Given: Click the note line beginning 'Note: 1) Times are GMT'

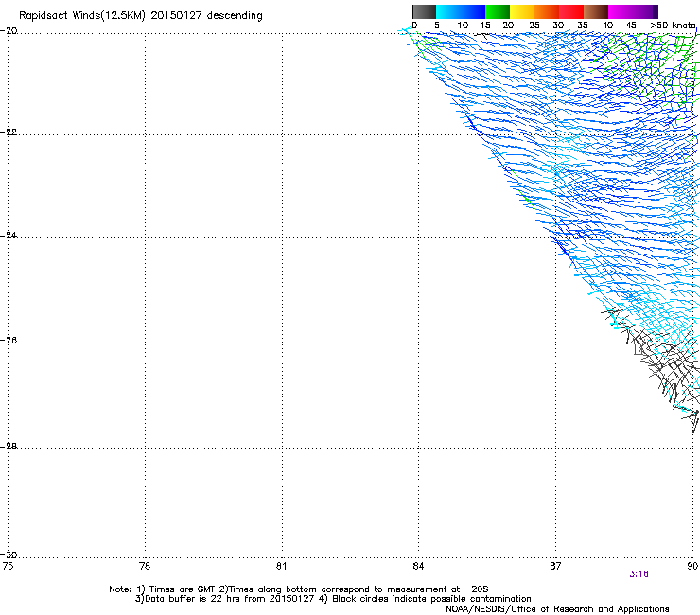Looking at the screenshot, I should (x=299, y=589).
